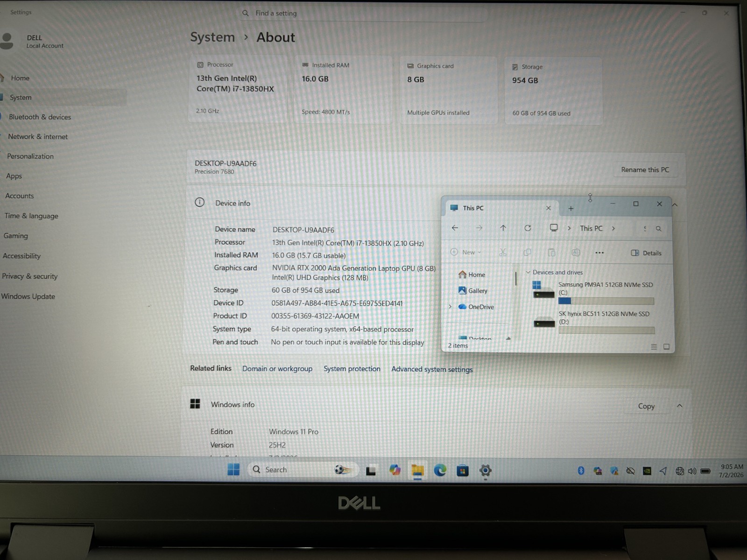
Task: Open Domain or workgroup link
Action: pos(277,369)
